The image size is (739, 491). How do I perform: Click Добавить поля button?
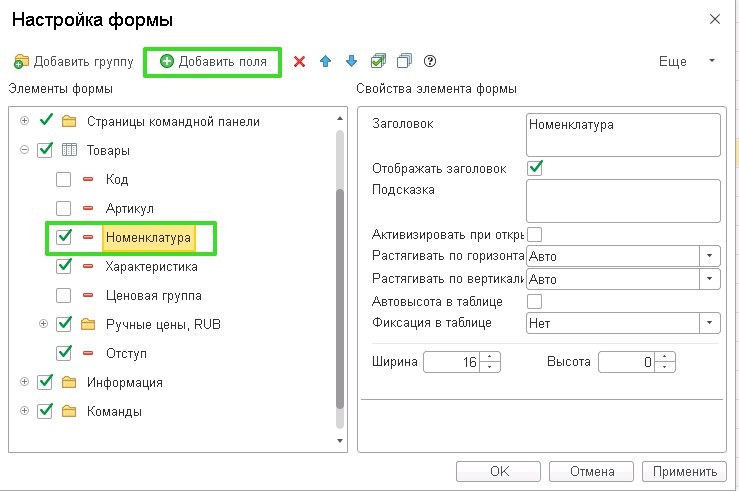point(213,62)
